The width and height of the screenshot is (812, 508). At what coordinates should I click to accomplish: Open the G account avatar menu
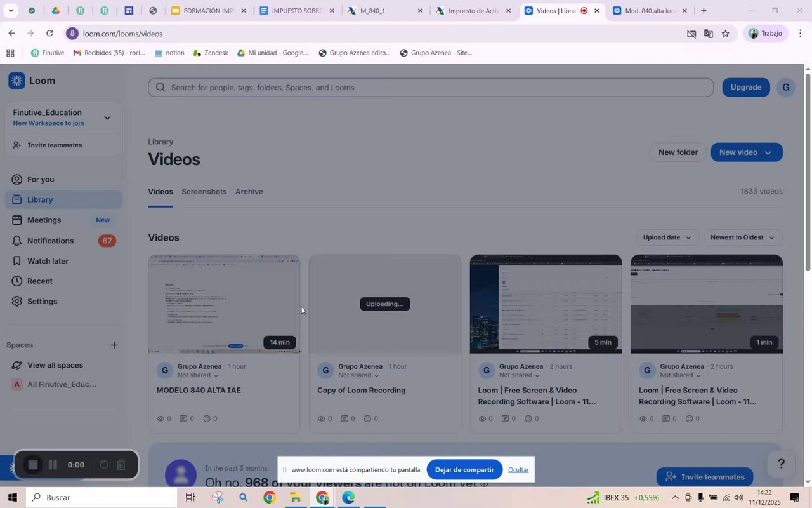tap(785, 88)
